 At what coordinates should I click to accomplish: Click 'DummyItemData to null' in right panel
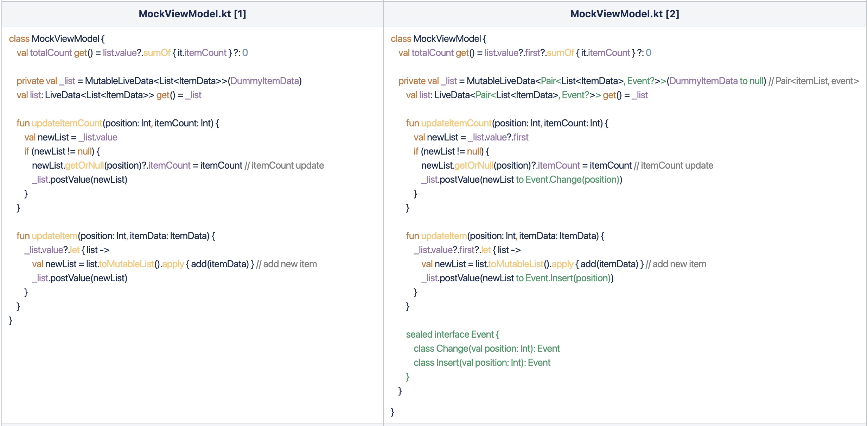[x=716, y=81]
